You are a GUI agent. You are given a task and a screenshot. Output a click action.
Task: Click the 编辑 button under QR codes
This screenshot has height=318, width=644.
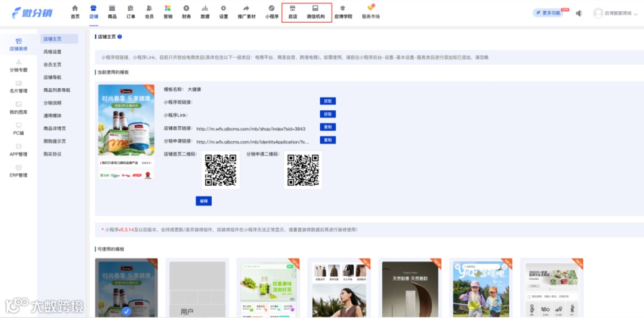pos(204,201)
